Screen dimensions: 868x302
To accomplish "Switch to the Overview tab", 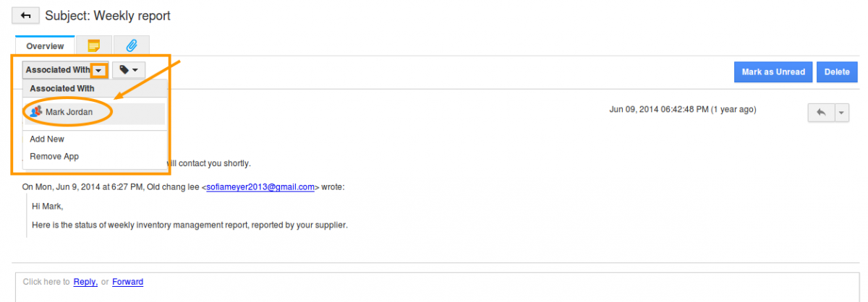I will click(x=45, y=46).
